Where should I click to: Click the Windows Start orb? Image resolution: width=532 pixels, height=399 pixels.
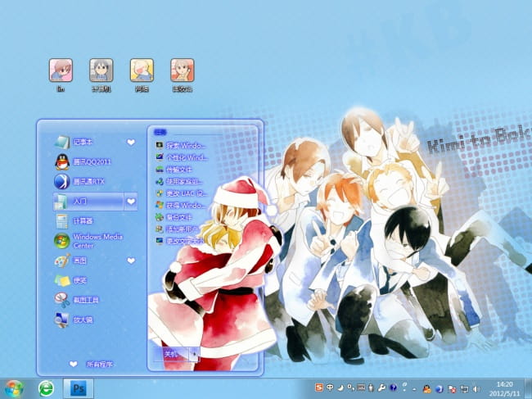point(14,387)
